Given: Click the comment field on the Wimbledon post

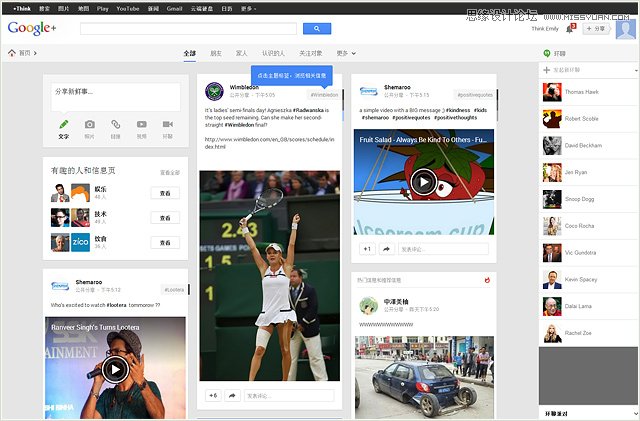Looking at the screenshot, I should [x=289, y=395].
